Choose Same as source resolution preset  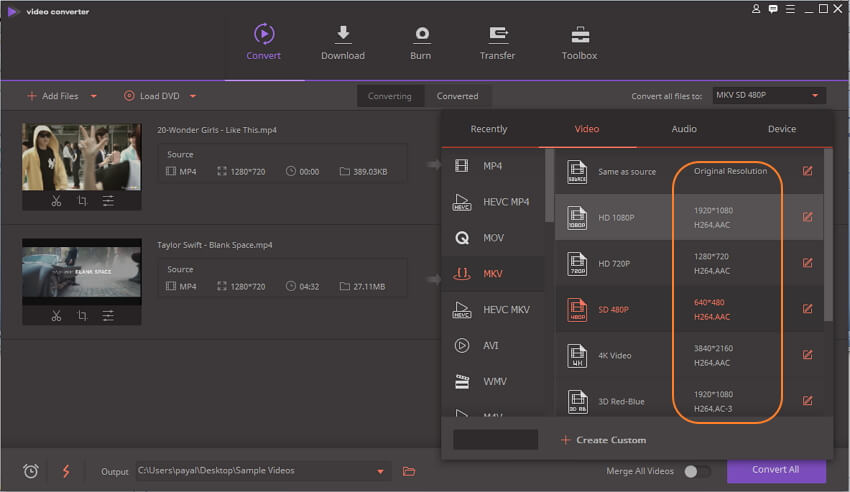[x=689, y=171]
